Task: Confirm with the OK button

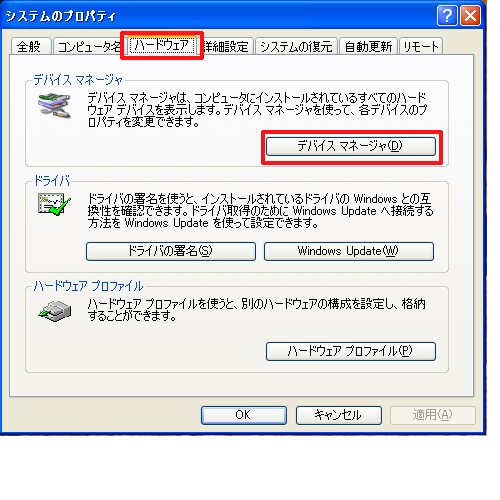Action: pos(244,415)
